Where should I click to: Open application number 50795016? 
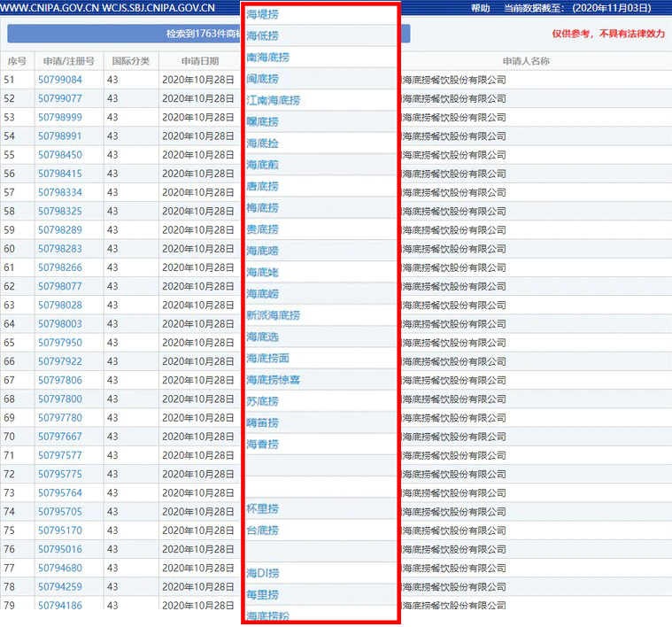[60, 549]
